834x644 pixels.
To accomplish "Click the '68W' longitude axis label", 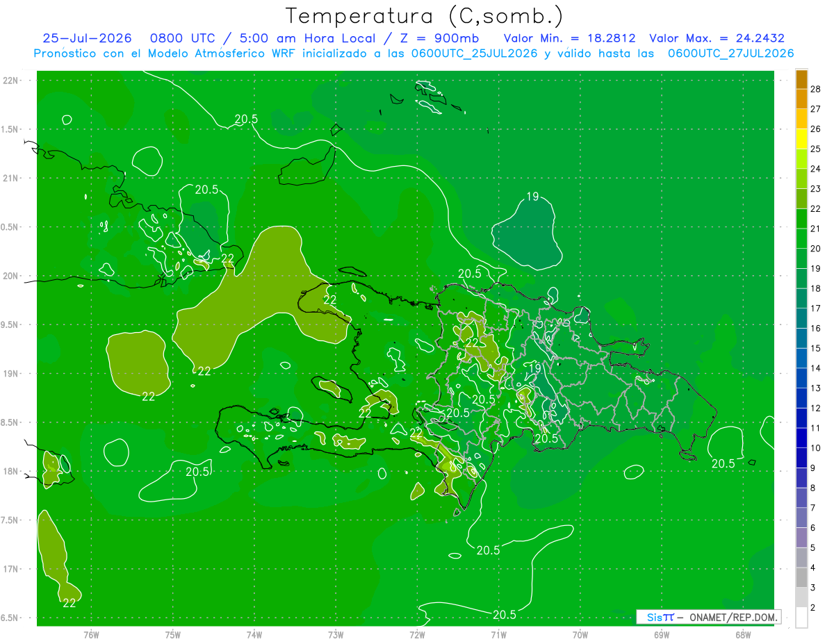I will pyautogui.click(x=743, y=634).
